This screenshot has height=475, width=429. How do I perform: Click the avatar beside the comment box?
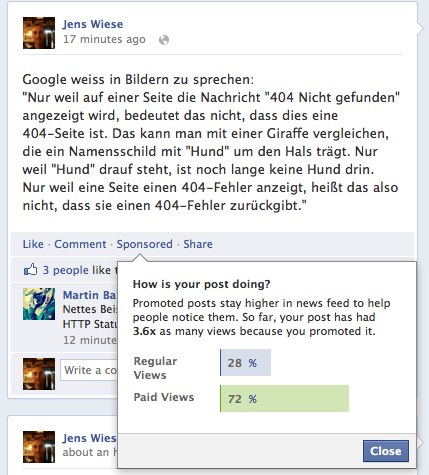[x=39, y=374]
